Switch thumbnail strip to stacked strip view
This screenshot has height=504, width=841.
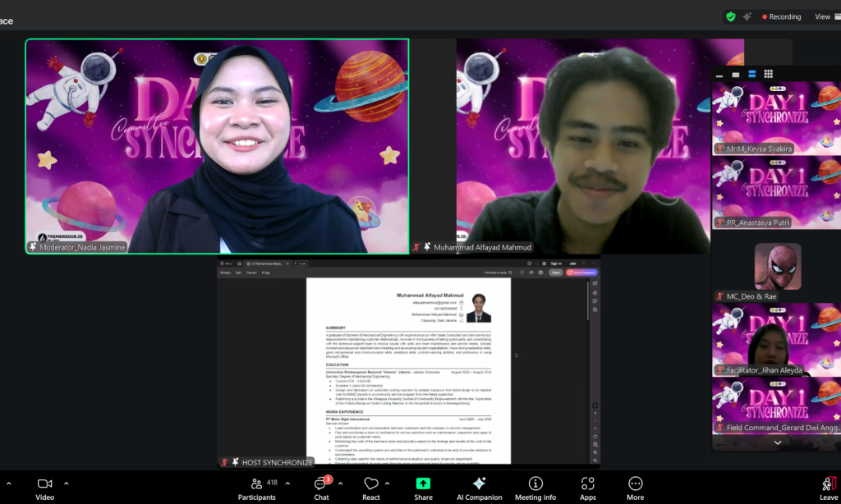coord(752,74)
